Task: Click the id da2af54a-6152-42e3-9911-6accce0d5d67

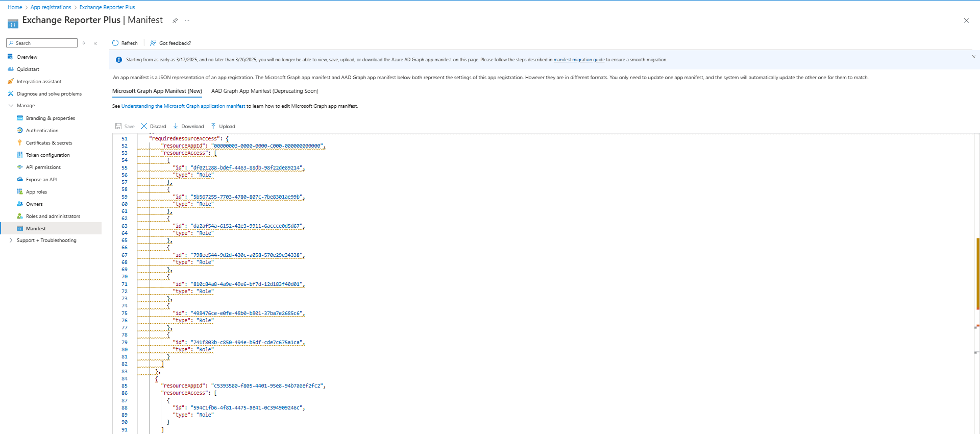Action: (247, 226)
